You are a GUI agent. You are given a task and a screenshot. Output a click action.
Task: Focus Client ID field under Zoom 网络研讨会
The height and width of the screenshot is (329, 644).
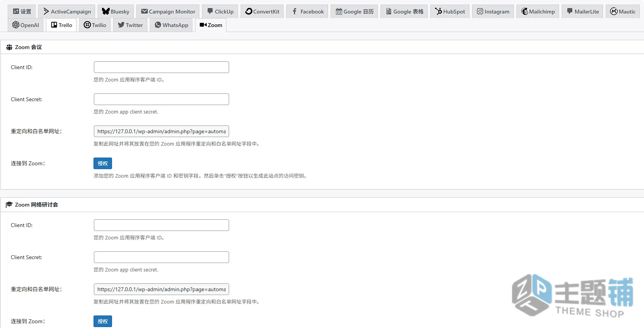(161, 225)
